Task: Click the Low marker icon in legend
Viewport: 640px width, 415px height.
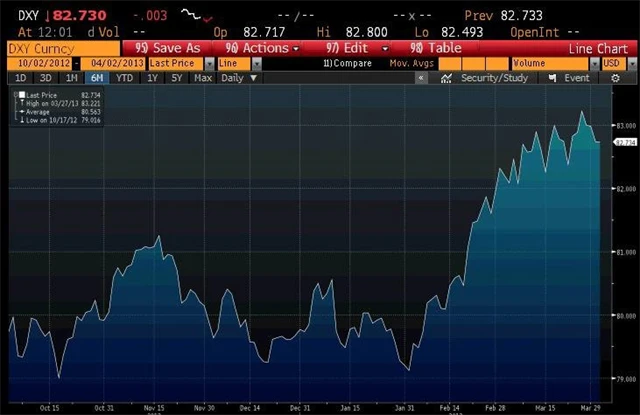Action: point(22,120)
